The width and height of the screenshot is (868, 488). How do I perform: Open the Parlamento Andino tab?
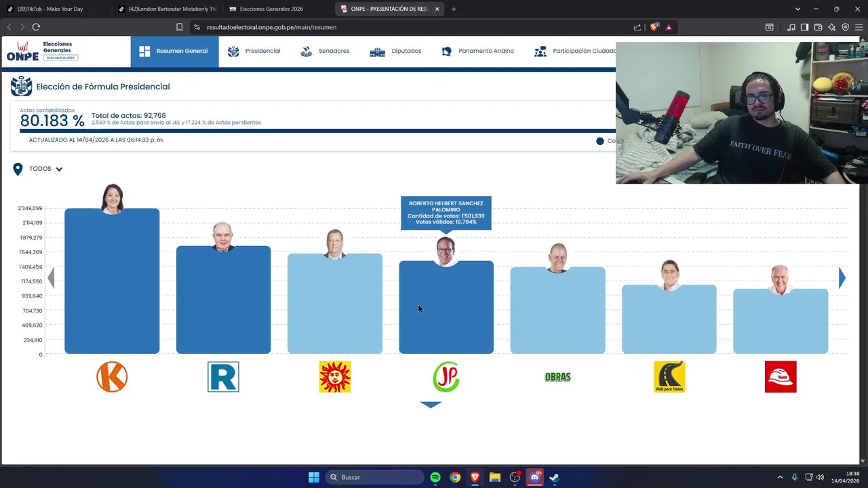coord(477,52)
